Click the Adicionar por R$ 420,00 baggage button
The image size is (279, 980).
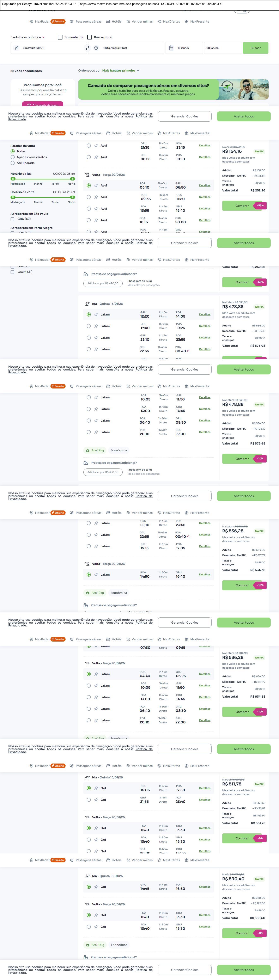(103, 283)
